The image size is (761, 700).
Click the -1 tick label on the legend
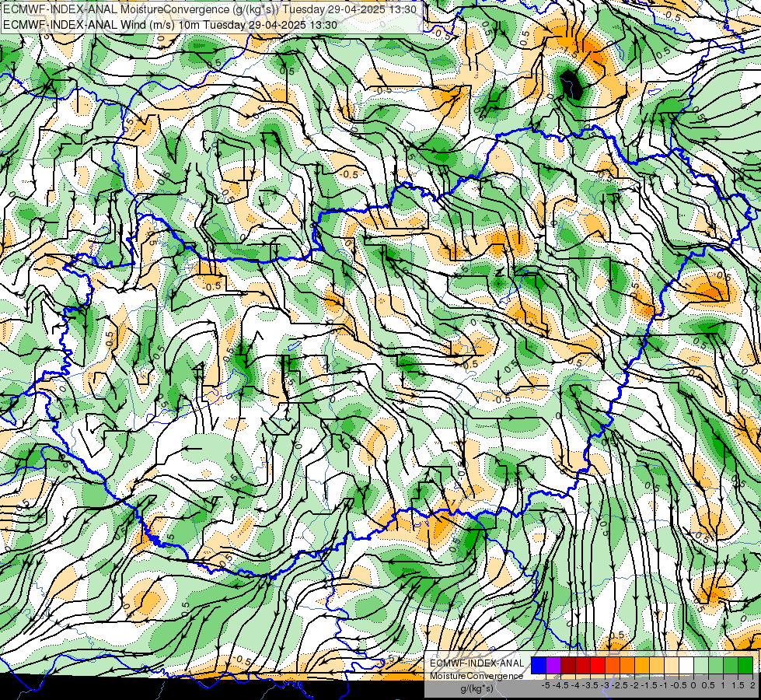664,685
